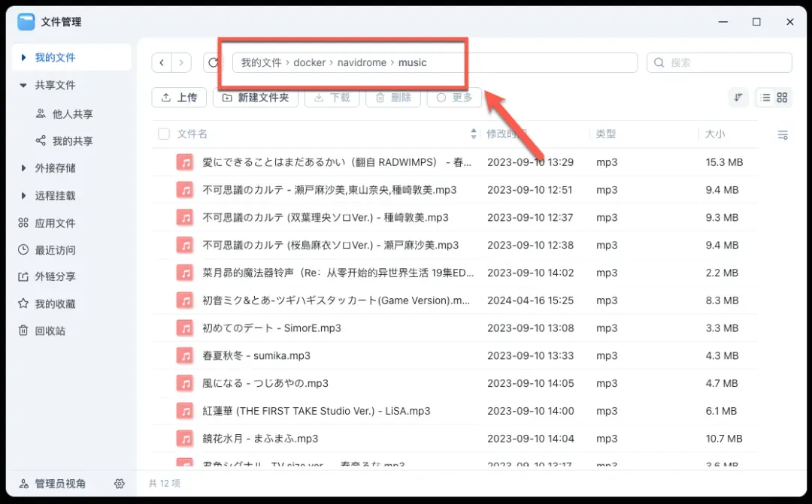Go forward with the right arrow button
The width and height of the screenshot is (812, 504).
pyautogui.click(x=181, y=63)
